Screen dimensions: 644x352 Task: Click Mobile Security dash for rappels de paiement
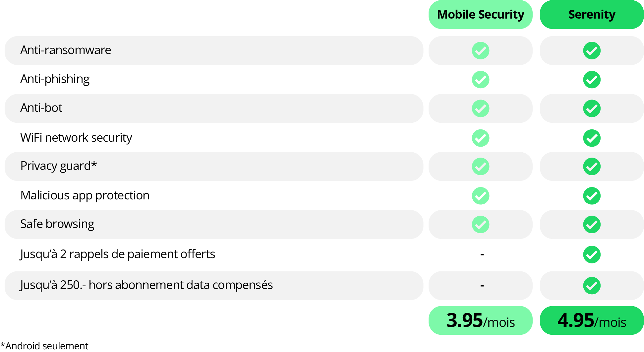tap(482, 254)
